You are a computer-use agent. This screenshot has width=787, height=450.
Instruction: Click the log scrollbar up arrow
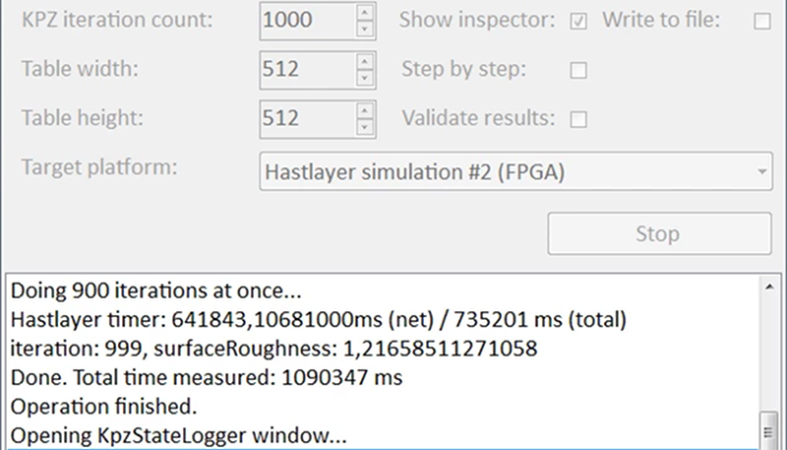click(x=769, y=287)
